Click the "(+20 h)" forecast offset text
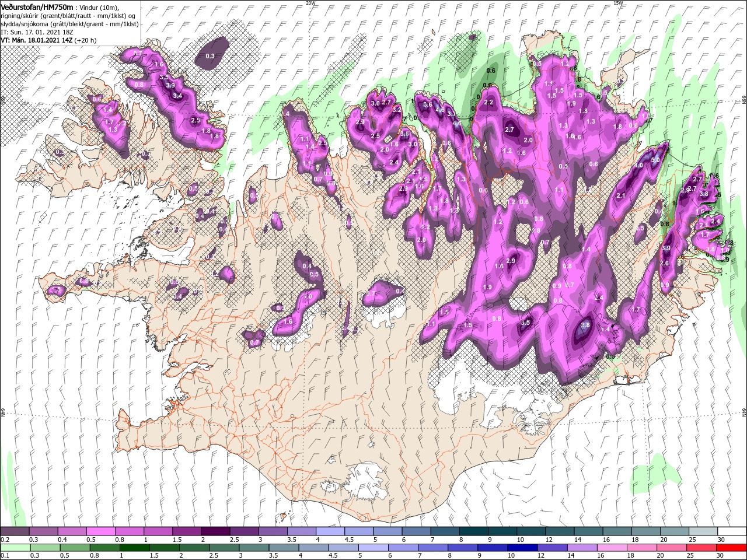This screenshot has height=560, width=747. coord(85,40)
